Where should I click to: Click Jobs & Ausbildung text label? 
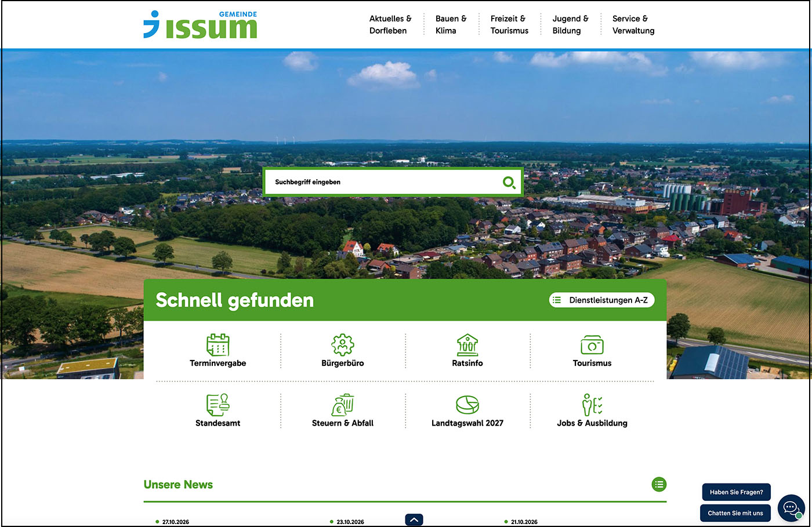[592, 423]
